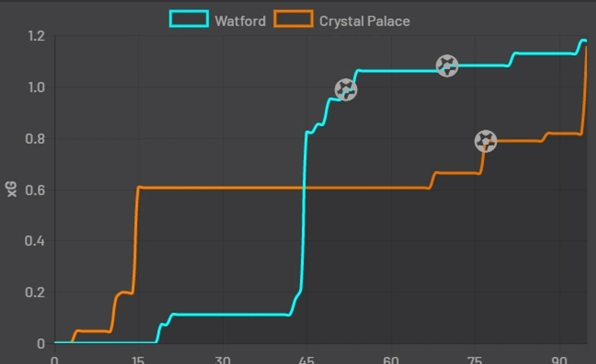Screen dimensions: 596x364
Task: Toggle the Watford cyan legend box
Action: coord(189,19)
